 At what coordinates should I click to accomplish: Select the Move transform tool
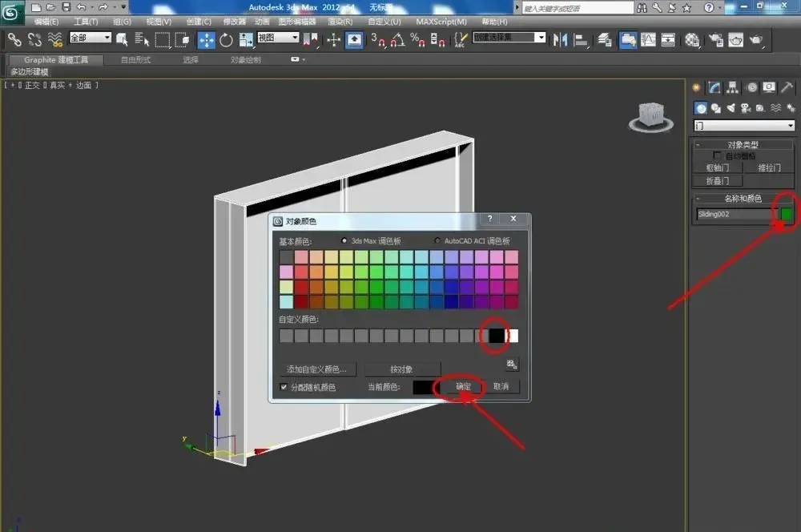point(206,39)
